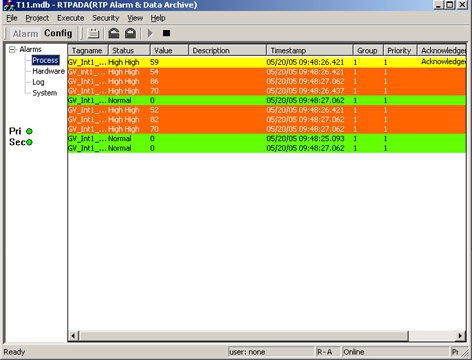Select the yellow alarm row with value 59
Screen dimensions: 472x360
(x=267, y=62)
